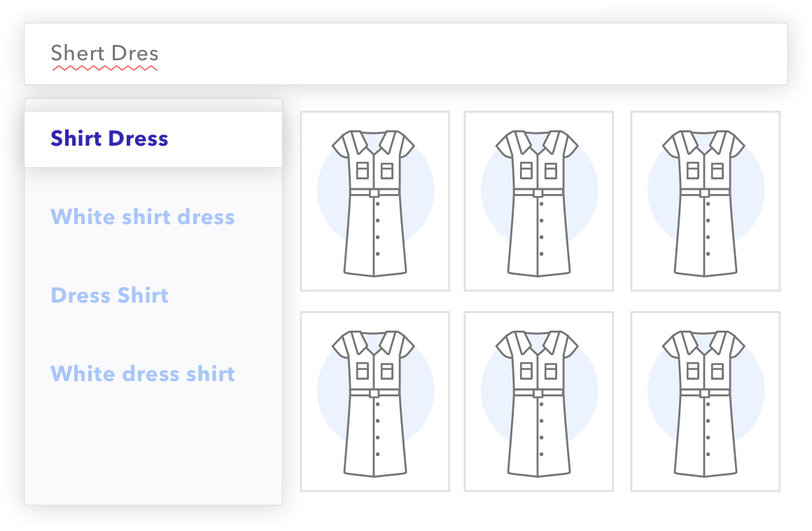Click the collar of the bottom-right dress
The width and height of the screenshot is (812, 531).
(705, 341)
